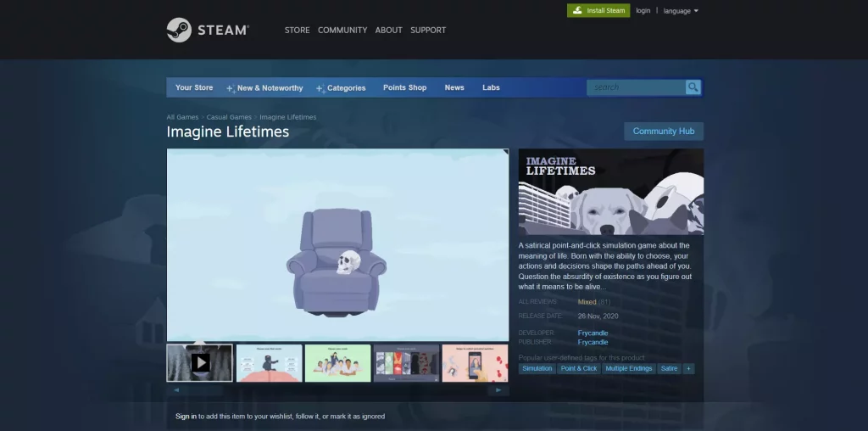The width and height of the screenshot is (868, 431).
Task: Click the plus button to show more tags
Action: click(x=688, y=368)
